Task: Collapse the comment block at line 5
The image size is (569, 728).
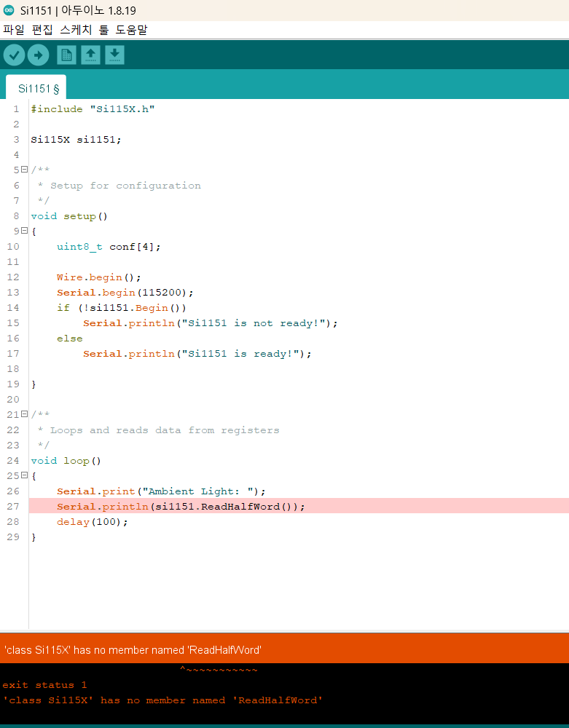Action: 25,170
